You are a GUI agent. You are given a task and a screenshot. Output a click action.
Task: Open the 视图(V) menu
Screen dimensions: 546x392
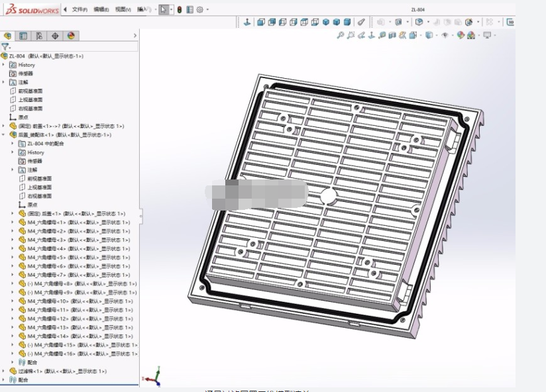tap(122, 10)
